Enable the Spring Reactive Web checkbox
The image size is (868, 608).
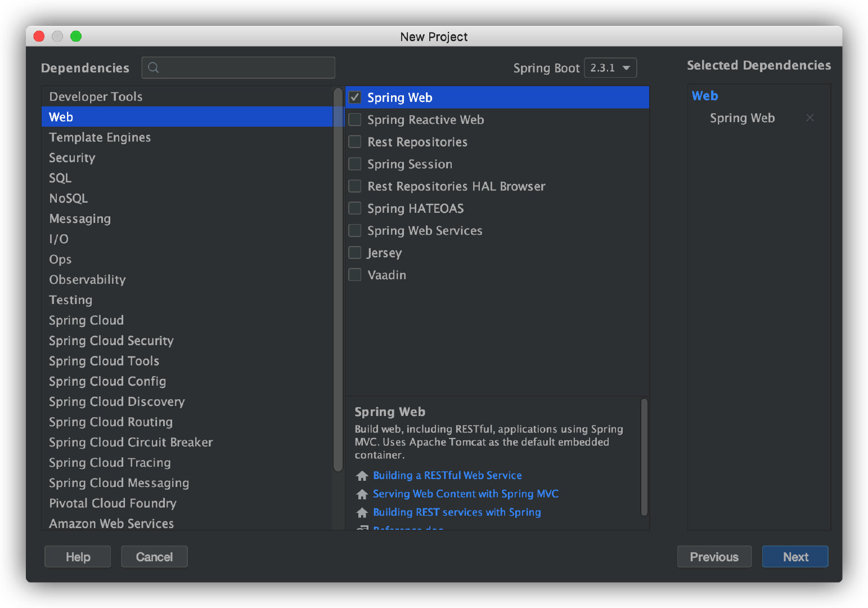355,119
